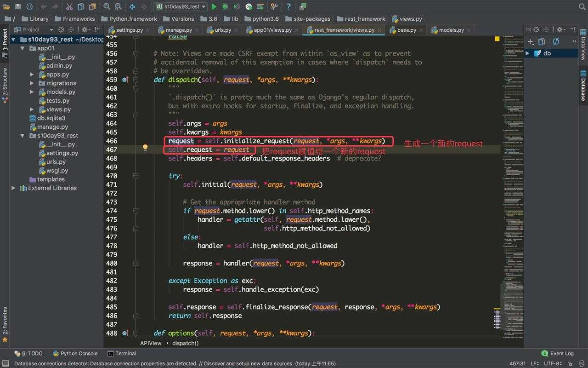588x368 pixels.
Task: Toggle the Favorites side panel
Action: [5, 324]
